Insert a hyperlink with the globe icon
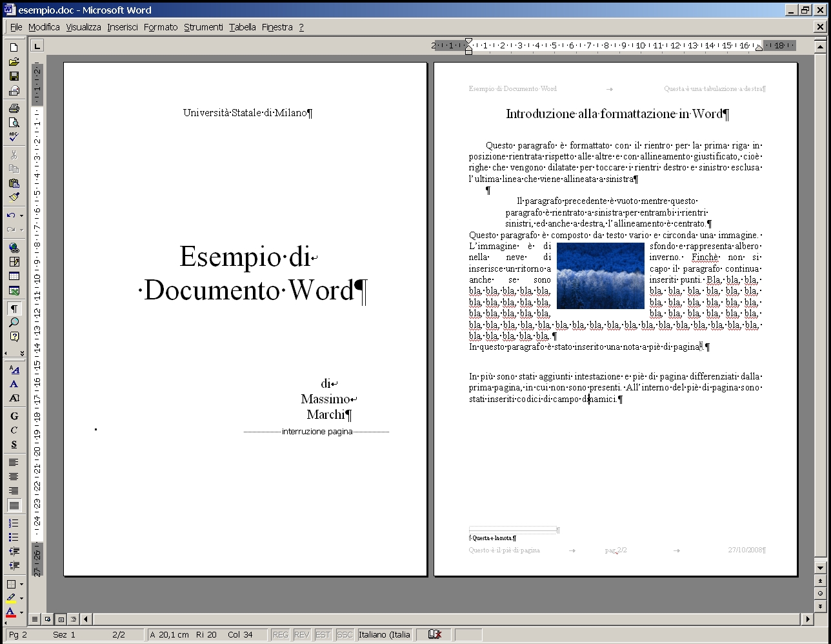 pos(14,248)
